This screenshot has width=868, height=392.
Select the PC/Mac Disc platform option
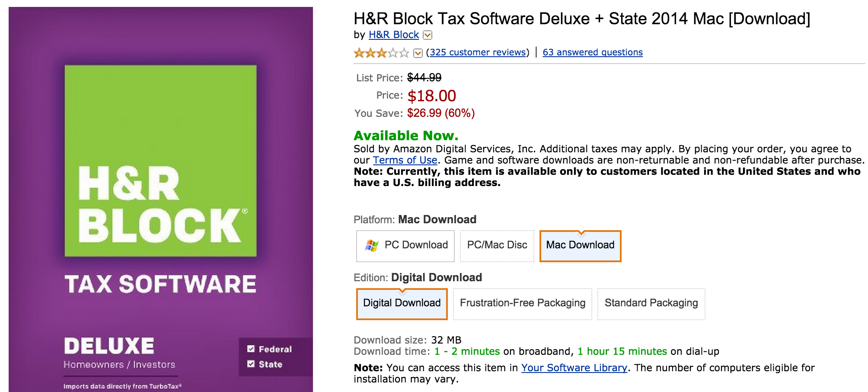497,245
